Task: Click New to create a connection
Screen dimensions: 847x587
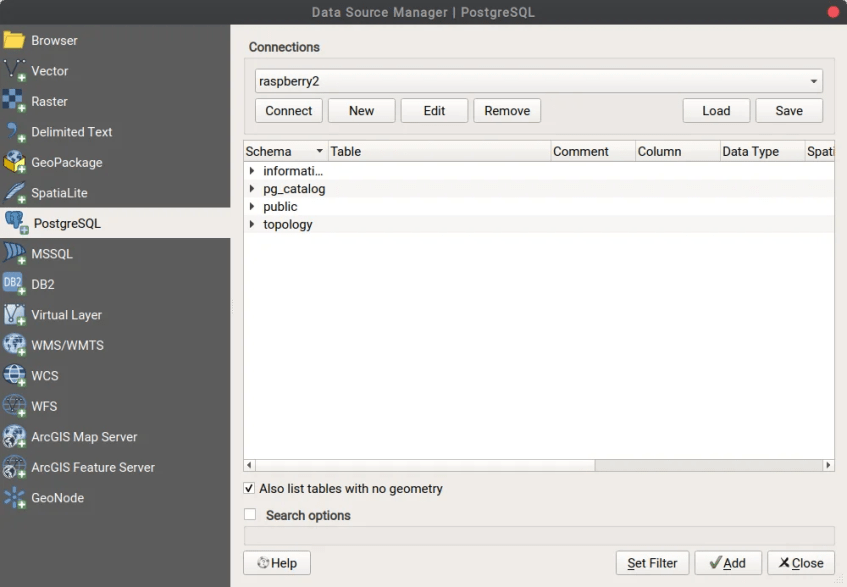Action: [361, 111]
